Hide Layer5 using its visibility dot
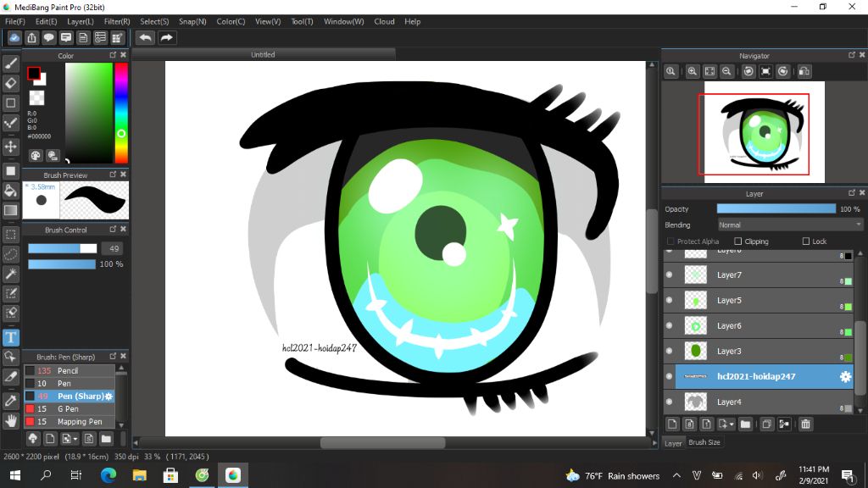 [x=669, y=301]
